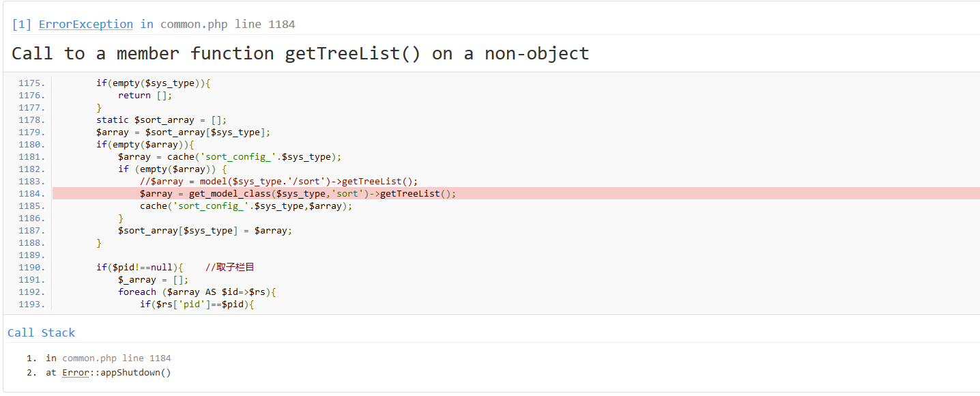This screenshot has width=980, height=396.
Task: Click the cache('sort_config_') line 1181
Action: [229, 157]
